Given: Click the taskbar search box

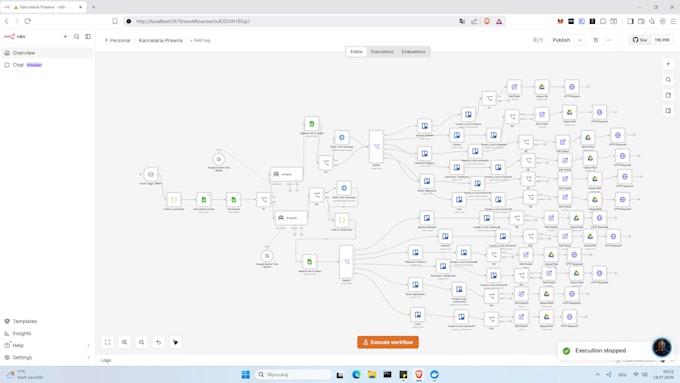Looking at the screenshot, I should coord(294,374).
